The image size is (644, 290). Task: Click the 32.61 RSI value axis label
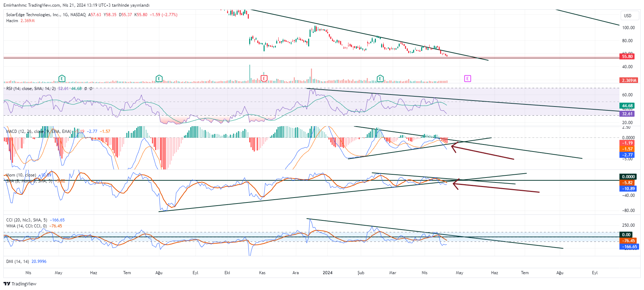[x=627, y=114]
